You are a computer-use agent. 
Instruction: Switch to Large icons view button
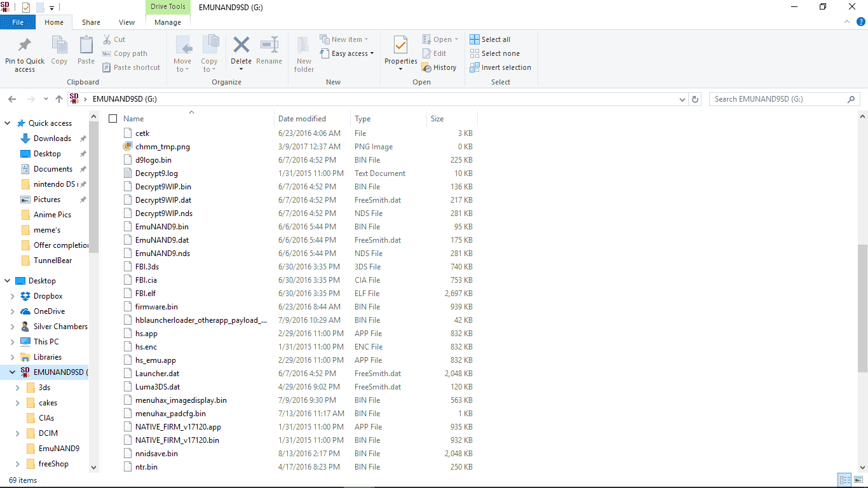(858, 480)
